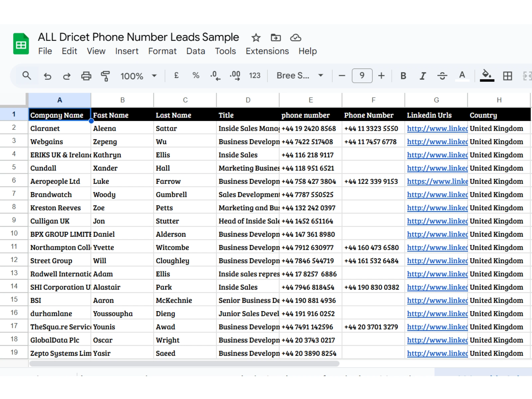
Task: Check cloud save status icon
Action: [x=296, y=38]
